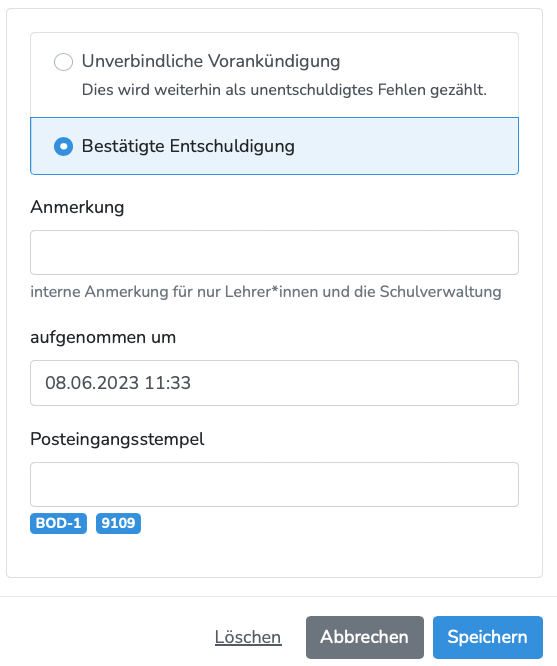
Task: Click the Löschen link
Action: coord(248,637)
